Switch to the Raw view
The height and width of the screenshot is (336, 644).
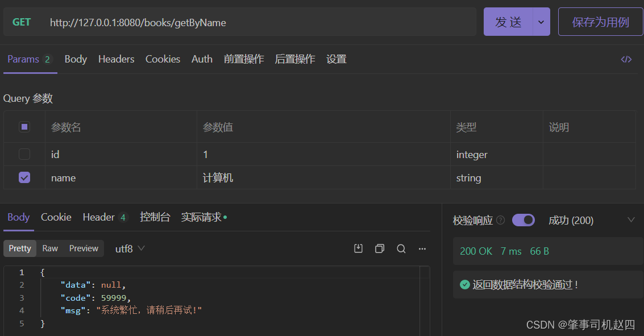click(x=50, y=248)
